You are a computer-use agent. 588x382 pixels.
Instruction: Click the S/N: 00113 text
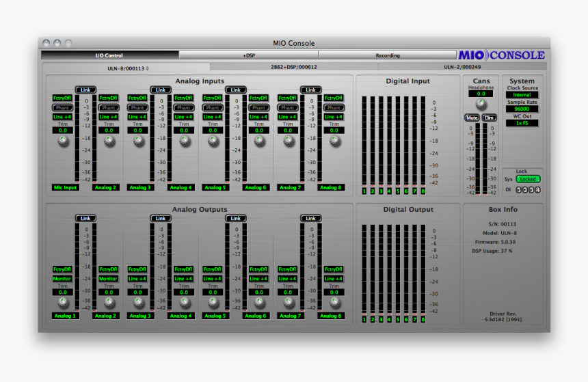(503, 224)
